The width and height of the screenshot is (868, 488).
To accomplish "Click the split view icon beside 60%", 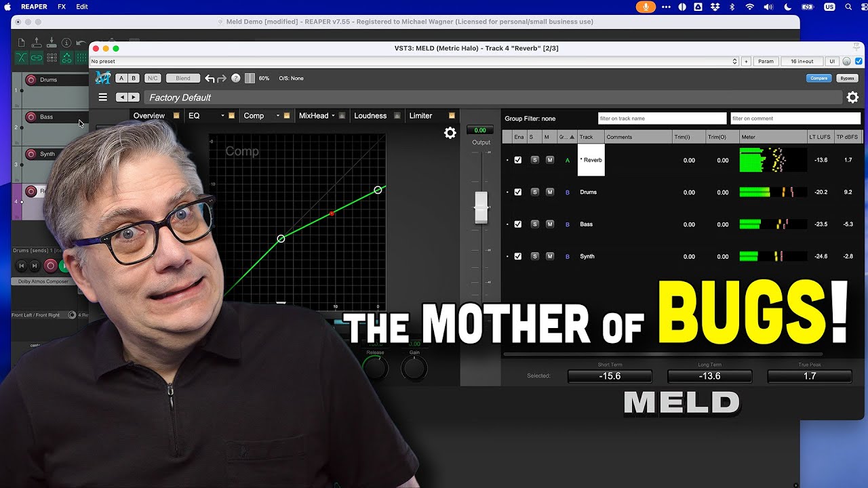I will [250, 78].
